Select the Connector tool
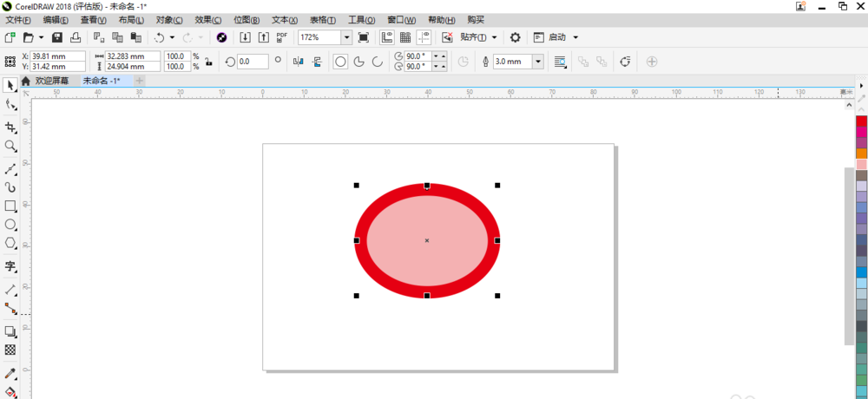This screenshot has height=399, width=868. (x=10, y=308)
